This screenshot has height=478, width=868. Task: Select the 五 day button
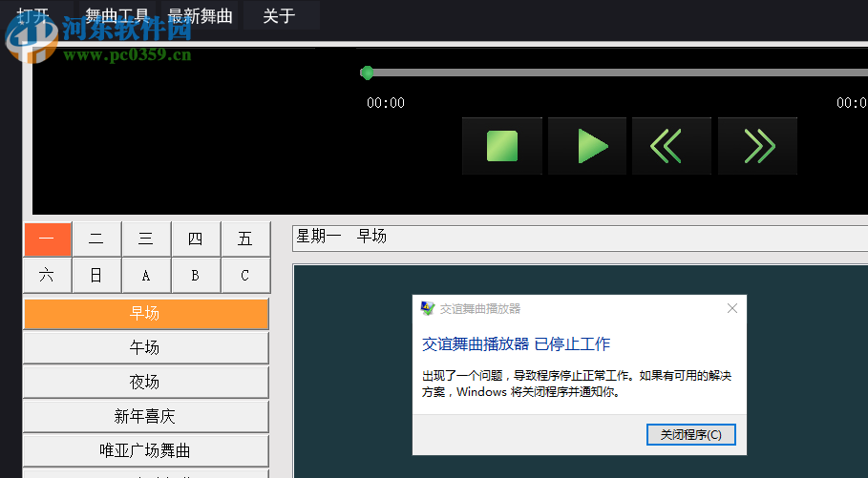tap(245, 239)
